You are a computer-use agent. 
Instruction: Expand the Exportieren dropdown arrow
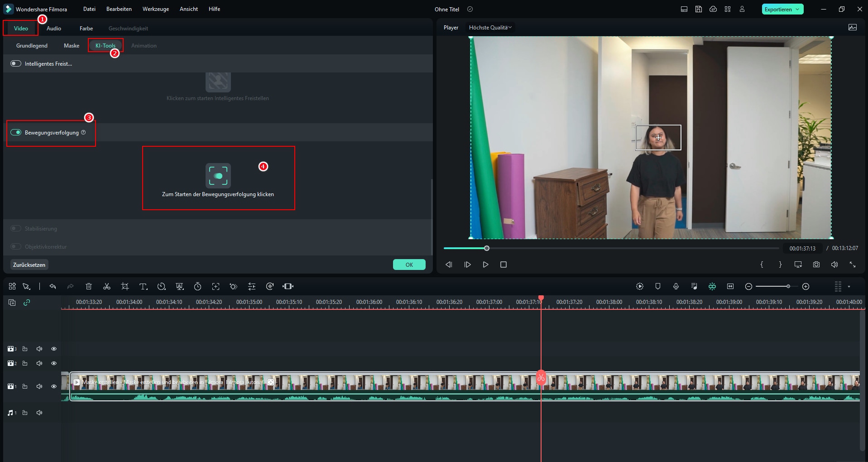[797, 9]
